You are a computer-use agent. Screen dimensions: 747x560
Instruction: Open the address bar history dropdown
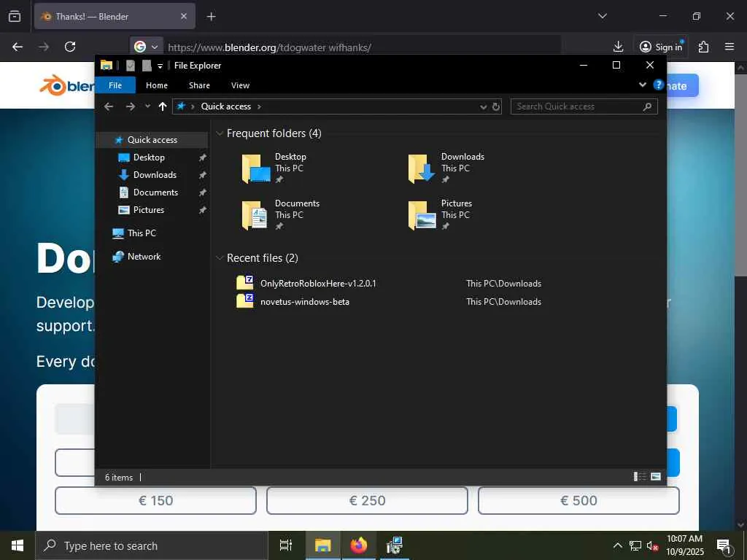point(483,106)
